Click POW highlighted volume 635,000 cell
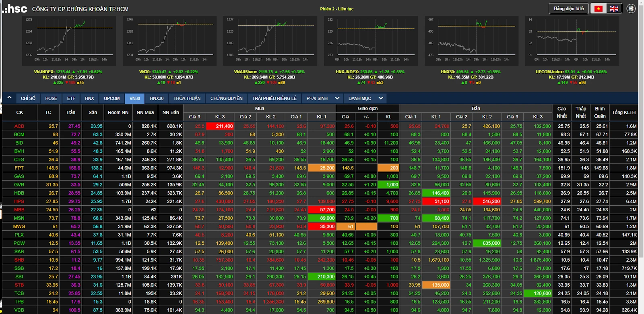Viewport: 644px width, 314px height. [487, 243]
